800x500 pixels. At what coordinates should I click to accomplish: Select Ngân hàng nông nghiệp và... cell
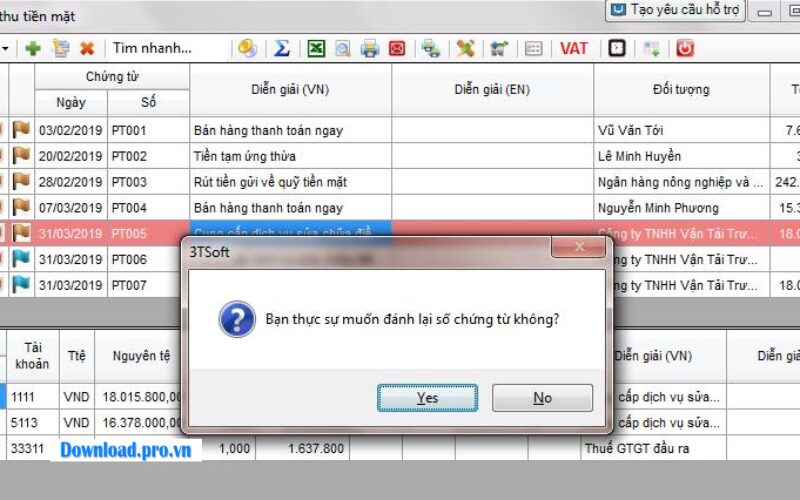coord(682,182)
